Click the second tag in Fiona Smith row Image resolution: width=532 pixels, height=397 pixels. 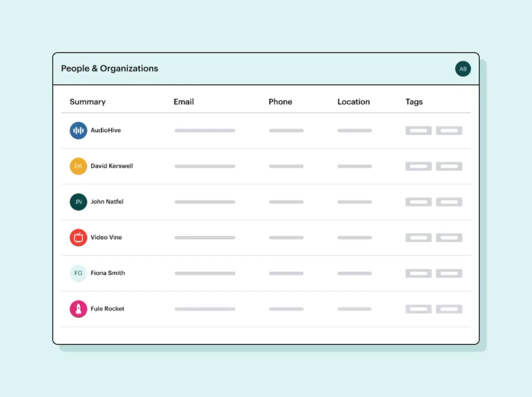coord(449,273)
